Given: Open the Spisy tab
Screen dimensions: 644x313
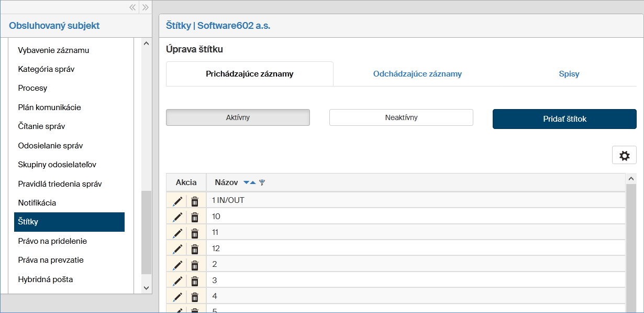Looking at the screenshot, I should (569, 74).
